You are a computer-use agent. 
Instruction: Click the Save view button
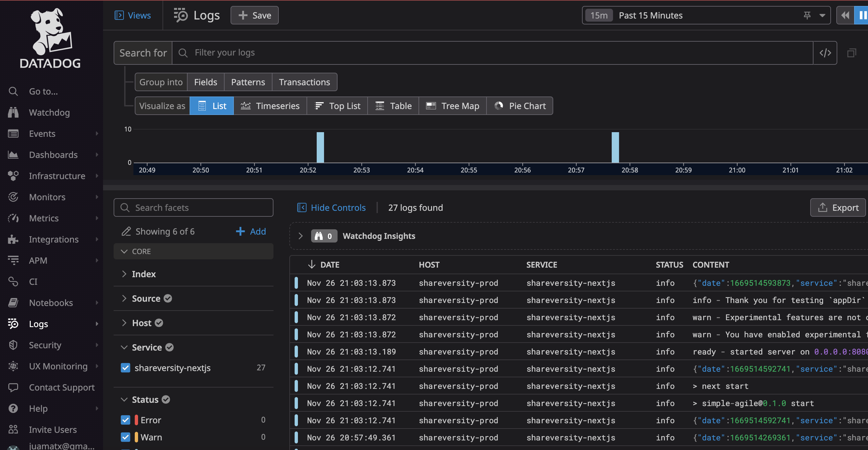pyautogui.click(x=254, y=15)
